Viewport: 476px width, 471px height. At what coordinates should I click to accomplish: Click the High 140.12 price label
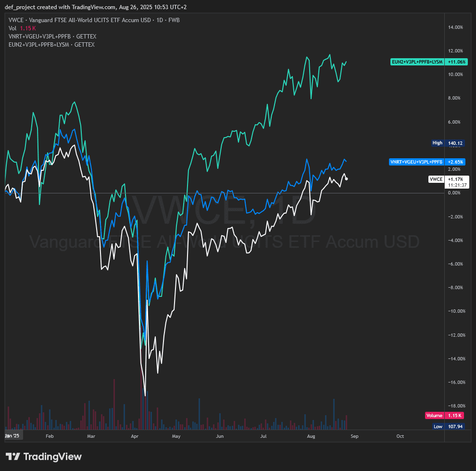(x=448, y=143)
